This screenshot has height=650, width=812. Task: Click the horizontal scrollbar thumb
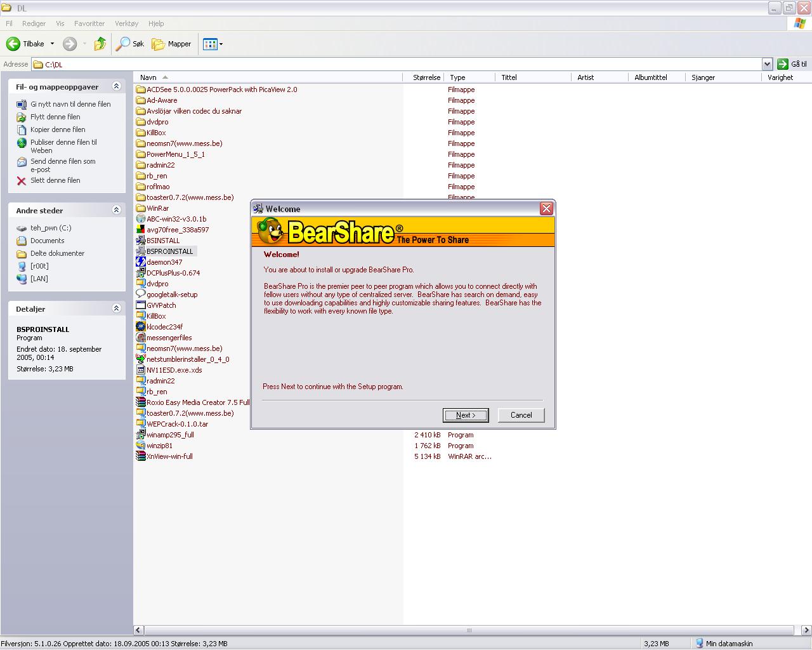coord(469,630)
